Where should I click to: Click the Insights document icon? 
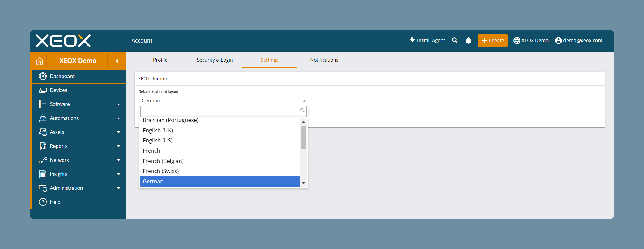coord(43,174)
